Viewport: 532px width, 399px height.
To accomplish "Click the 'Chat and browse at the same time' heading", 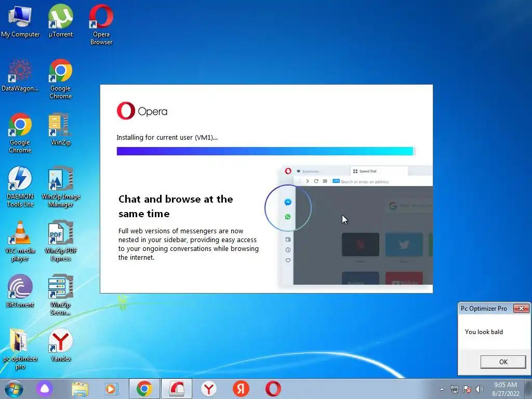I will [x=176, y=206].
